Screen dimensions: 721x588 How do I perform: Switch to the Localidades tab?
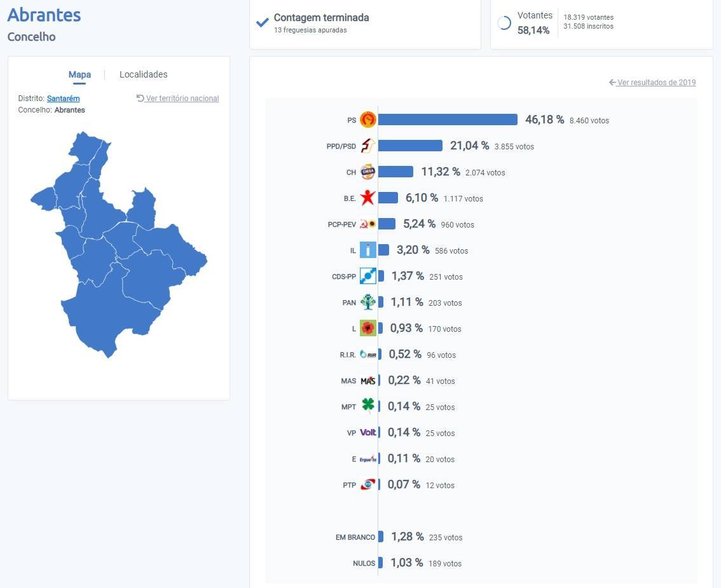pos(143,74)
